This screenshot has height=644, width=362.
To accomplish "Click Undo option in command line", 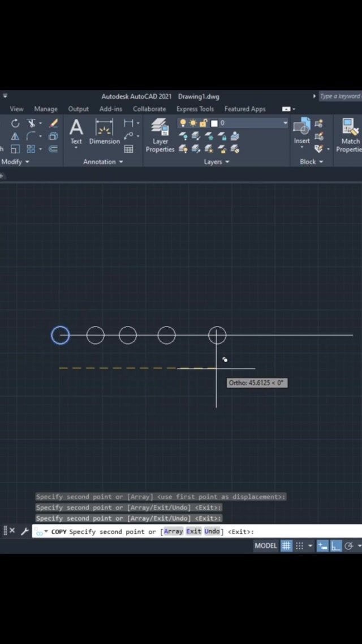I will coord(212,531).
